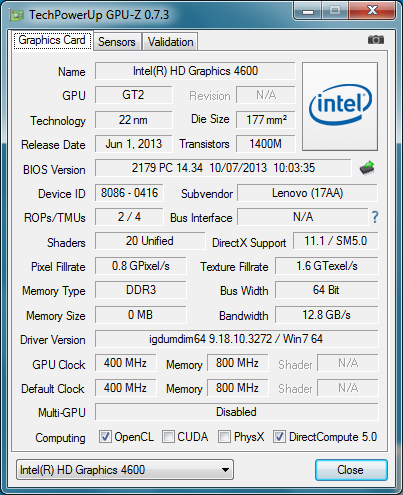Viewport: 403px width, 495px height.
Task: Click the Die Size field 177 mm²
Action: pos(266,120)
